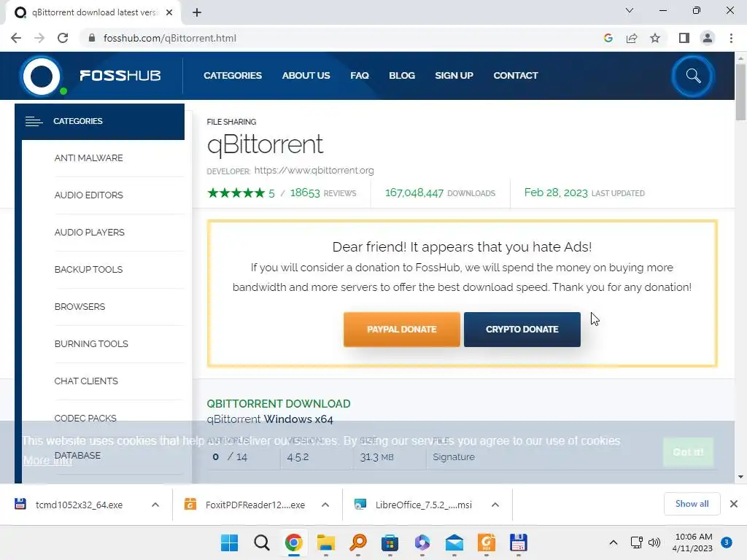Click the Categories hamburger icon in sidebar
747x560 pixels.
click(34, 122)
